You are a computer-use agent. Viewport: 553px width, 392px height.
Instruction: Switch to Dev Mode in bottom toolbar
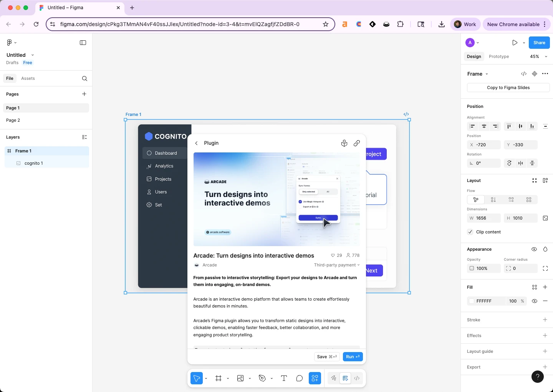click(357, 379)
